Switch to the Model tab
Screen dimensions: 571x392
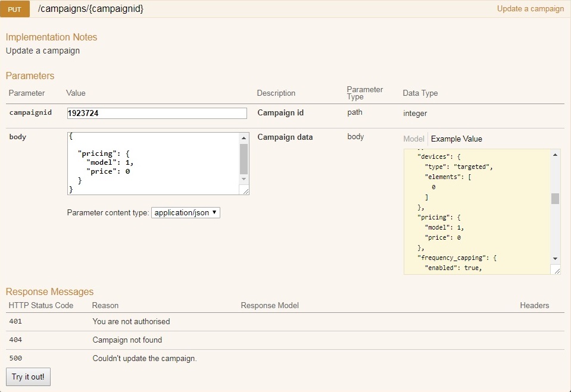(414, 139)
